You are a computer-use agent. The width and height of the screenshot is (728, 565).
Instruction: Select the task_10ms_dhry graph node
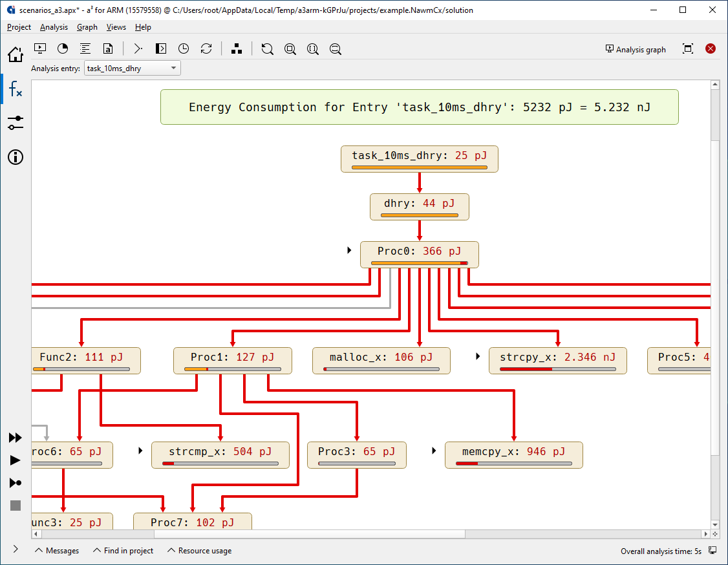[419, 159]
